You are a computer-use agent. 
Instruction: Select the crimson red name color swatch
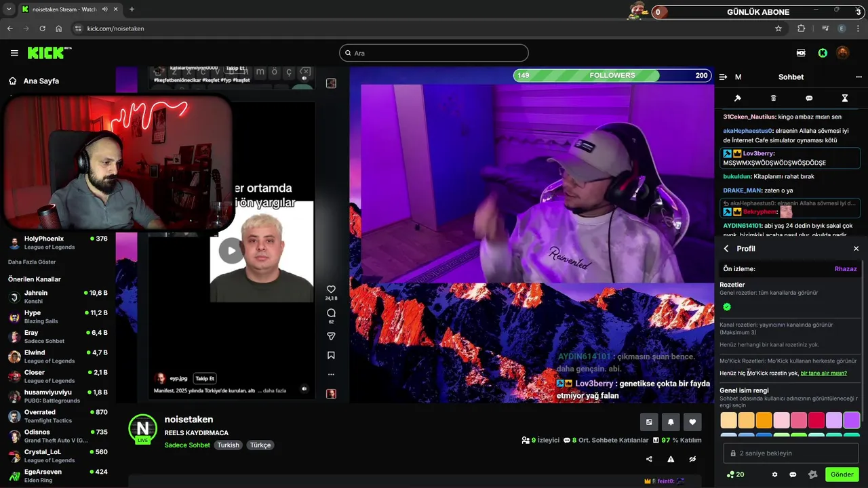click(816, 420)
